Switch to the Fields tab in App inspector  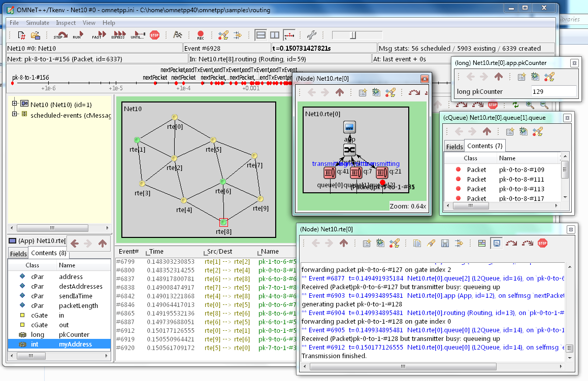[18, 254]
